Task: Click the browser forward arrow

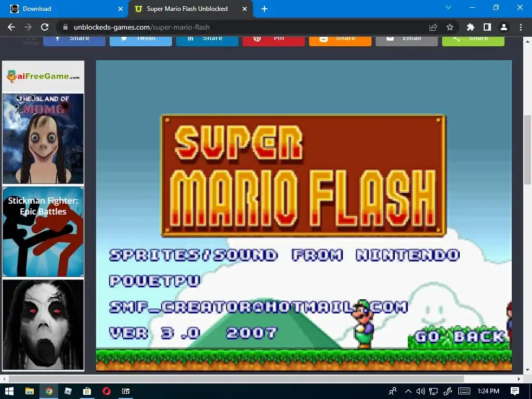Action: [x=28, y=27]
